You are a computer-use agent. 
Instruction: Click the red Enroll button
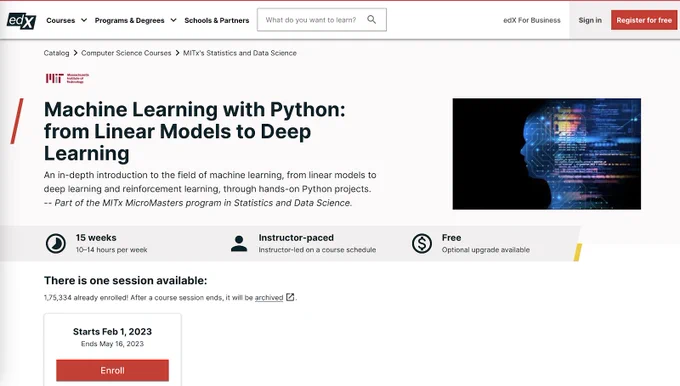112,370
